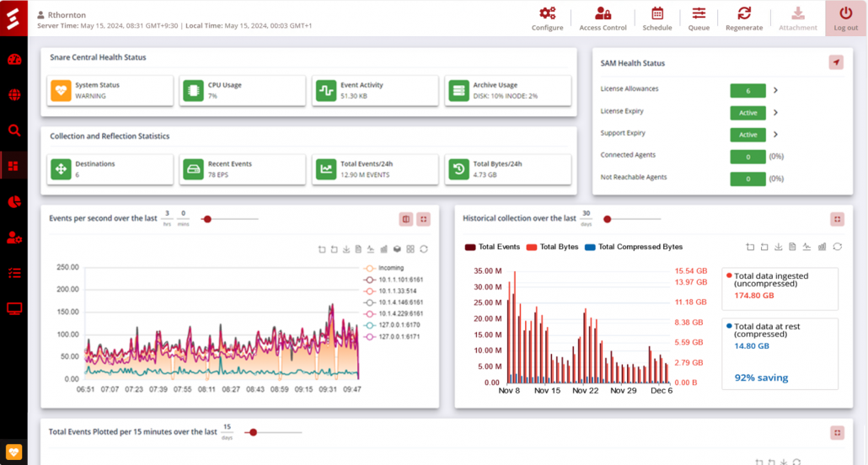868x465 pixels.
Task: Click the Historical collection days field showing 30
Action: [x=587, y=214]
